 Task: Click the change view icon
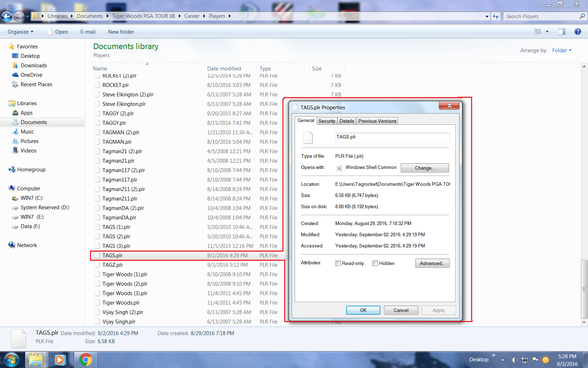(538, 32)
